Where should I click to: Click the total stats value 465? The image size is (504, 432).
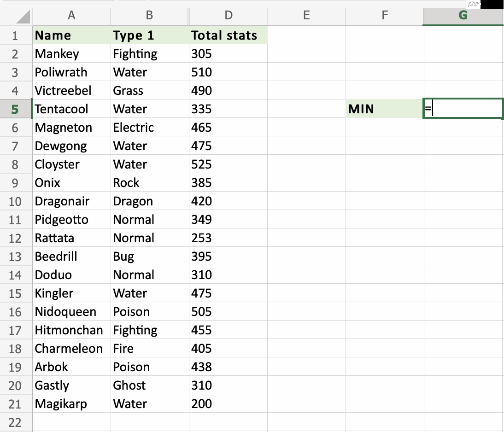(228, 127)
